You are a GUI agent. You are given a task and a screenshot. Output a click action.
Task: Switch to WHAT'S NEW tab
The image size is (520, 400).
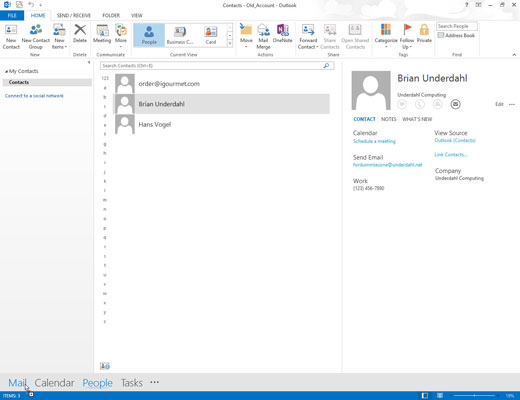click(x=417, y=119)
